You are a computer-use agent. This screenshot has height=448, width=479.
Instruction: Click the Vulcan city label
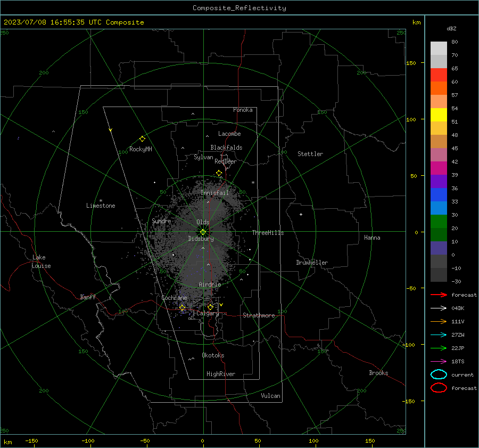(x=270, y=396)
